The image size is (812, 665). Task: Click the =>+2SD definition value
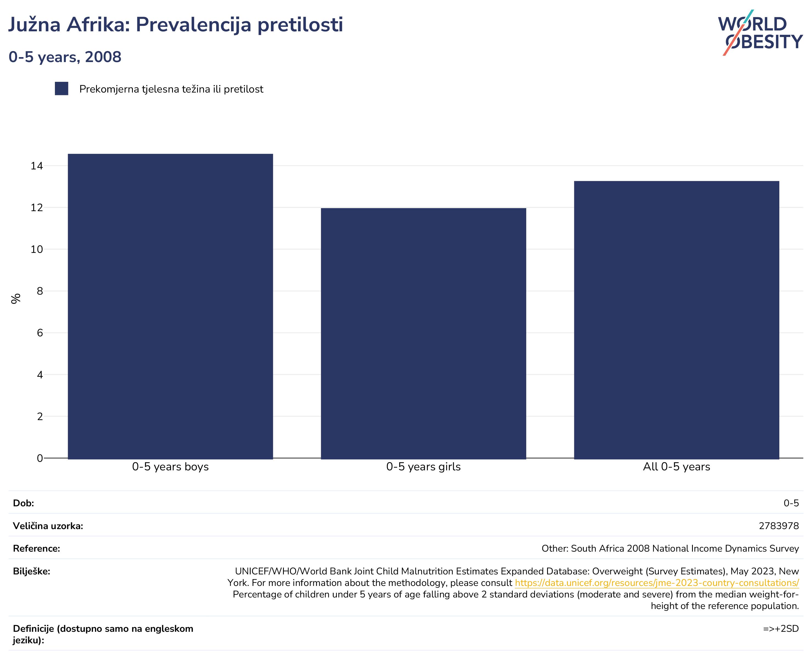pos(781,629)
